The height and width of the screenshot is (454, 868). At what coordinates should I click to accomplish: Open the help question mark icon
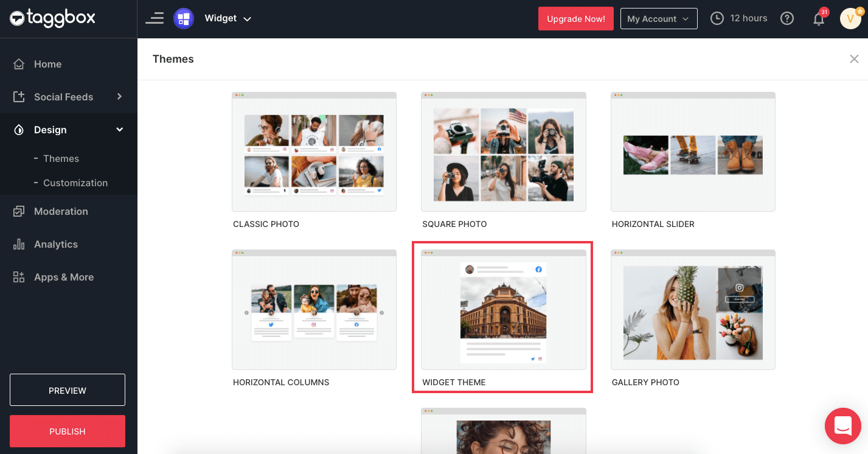[787, 19]
